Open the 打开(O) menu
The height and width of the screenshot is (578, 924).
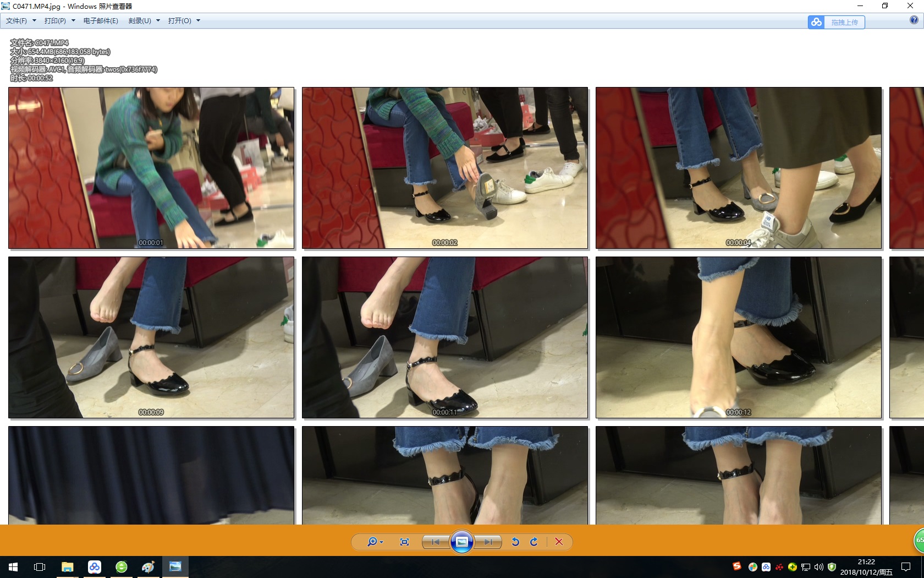[184, 21]
